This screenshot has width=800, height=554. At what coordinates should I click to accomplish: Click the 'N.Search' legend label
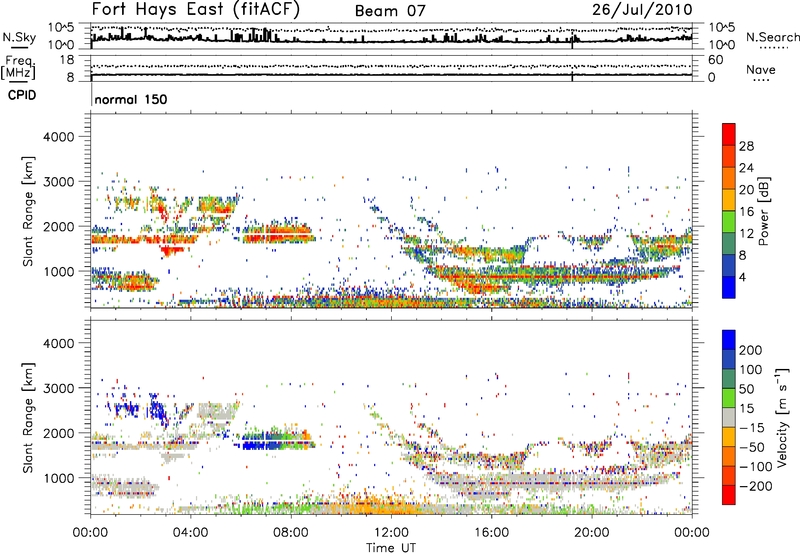(772, 37)
